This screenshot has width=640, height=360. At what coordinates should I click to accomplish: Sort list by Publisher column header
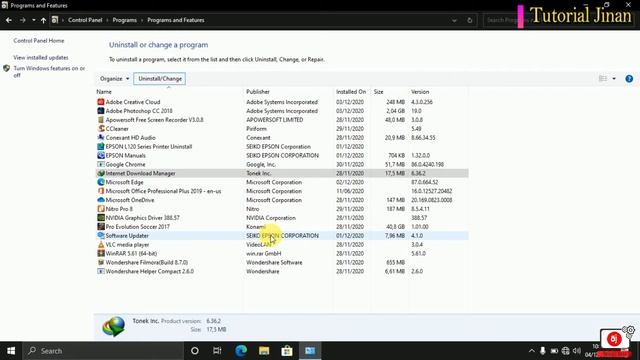point(258,92)
